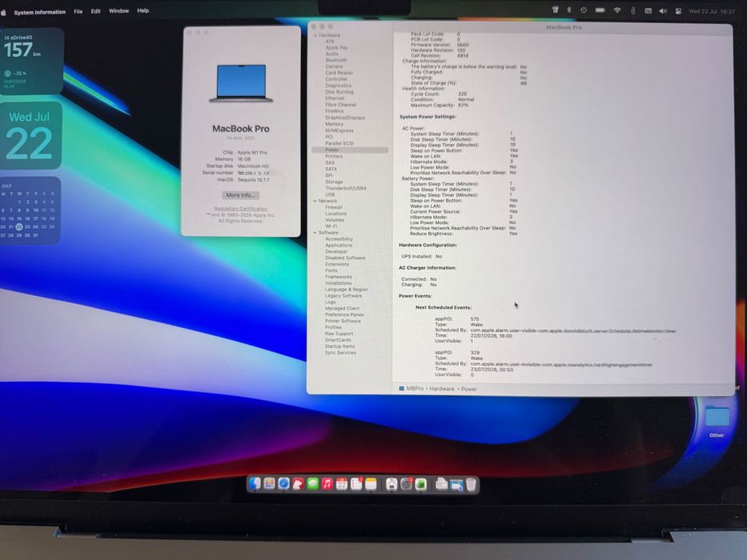The image size is (747, 560).
Task: Select Firewall under Network
Action: (x=334, y=207)
